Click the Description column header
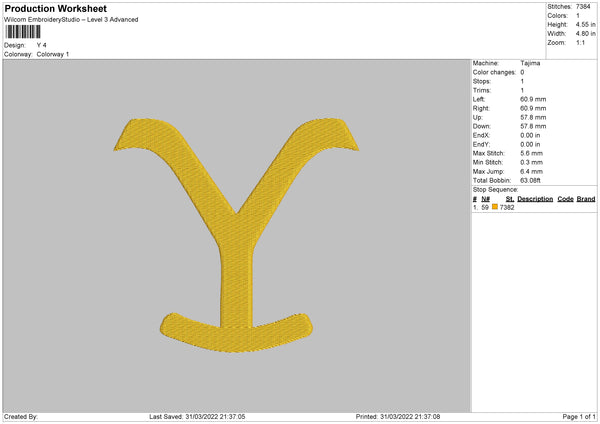This screenshot has height=424, width=600. coord(535,199)
